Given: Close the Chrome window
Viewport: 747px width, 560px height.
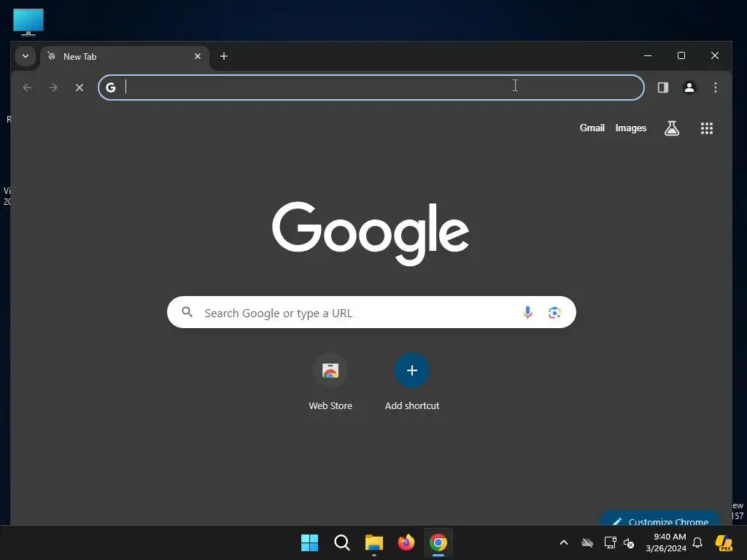Looking at the screenshot, I should 715,55.
